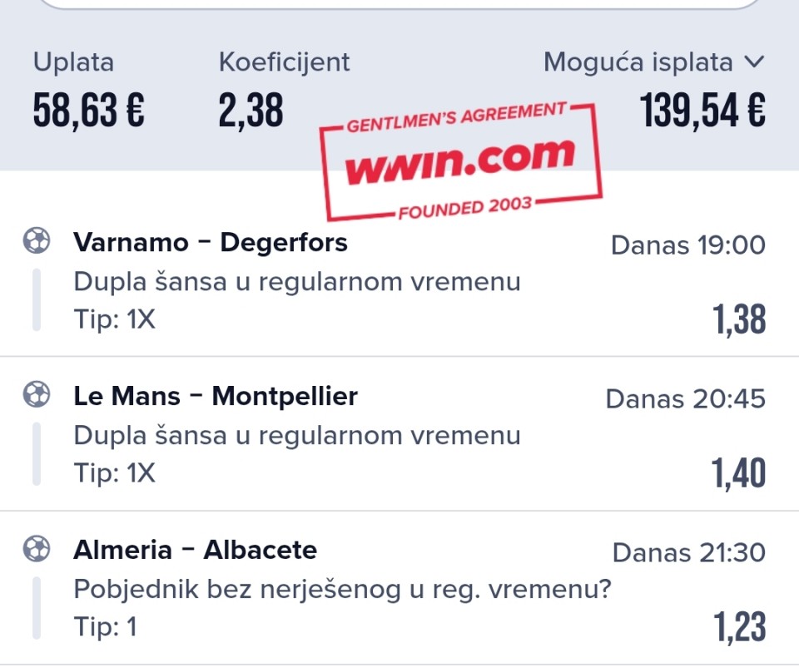Select the 1,38 odds value
Screen dimensions: 799x672
click(739, 319)
